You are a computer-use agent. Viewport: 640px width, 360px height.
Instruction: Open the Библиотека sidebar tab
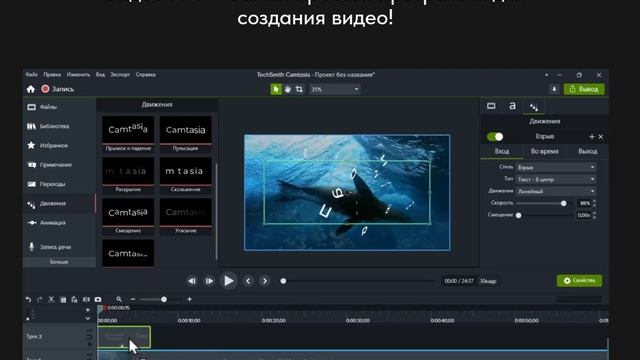click(59, 126)
